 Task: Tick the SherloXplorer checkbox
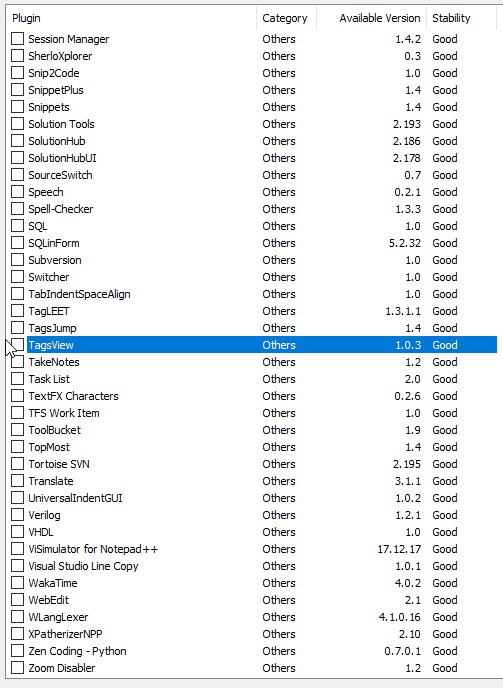coord(18,56)
